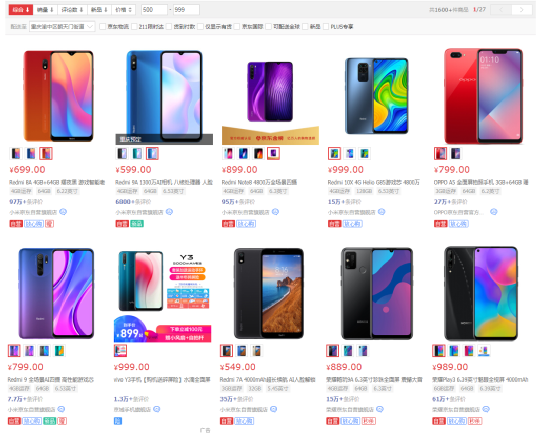
Task: Sort results by 价格 price toggle
Action: coord(123,10)
